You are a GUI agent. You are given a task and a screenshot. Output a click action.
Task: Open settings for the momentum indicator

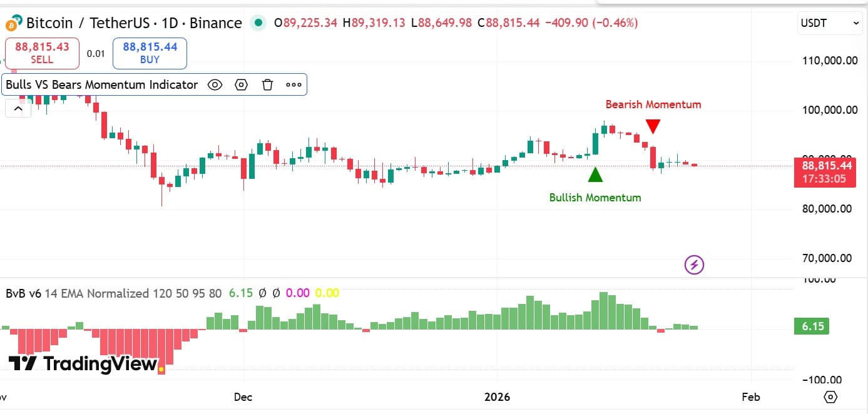241,84
